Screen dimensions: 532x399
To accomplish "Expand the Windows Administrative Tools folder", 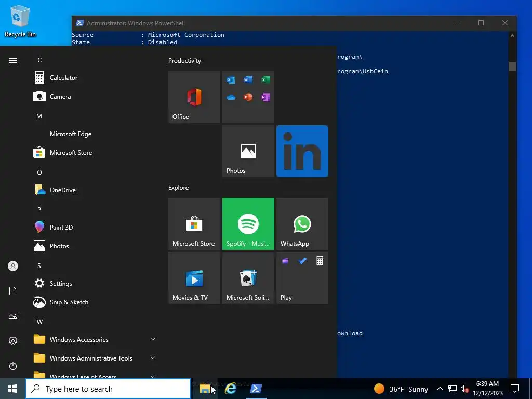I will 94,358.
